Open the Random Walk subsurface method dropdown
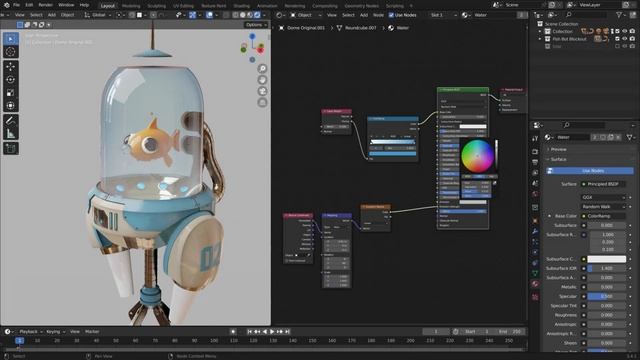The height and width of the screenshot is (360, 640). [603, 207]
